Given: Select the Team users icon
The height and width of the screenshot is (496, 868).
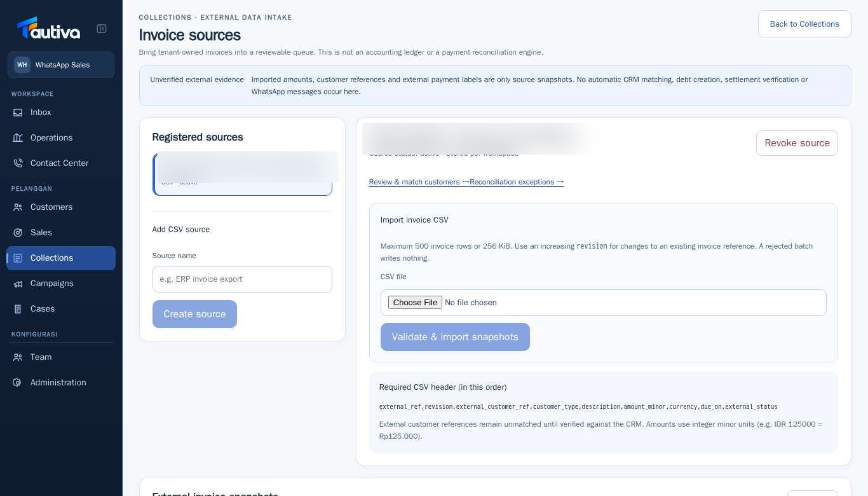Looking at the screenshot, I should pos(18,357).
